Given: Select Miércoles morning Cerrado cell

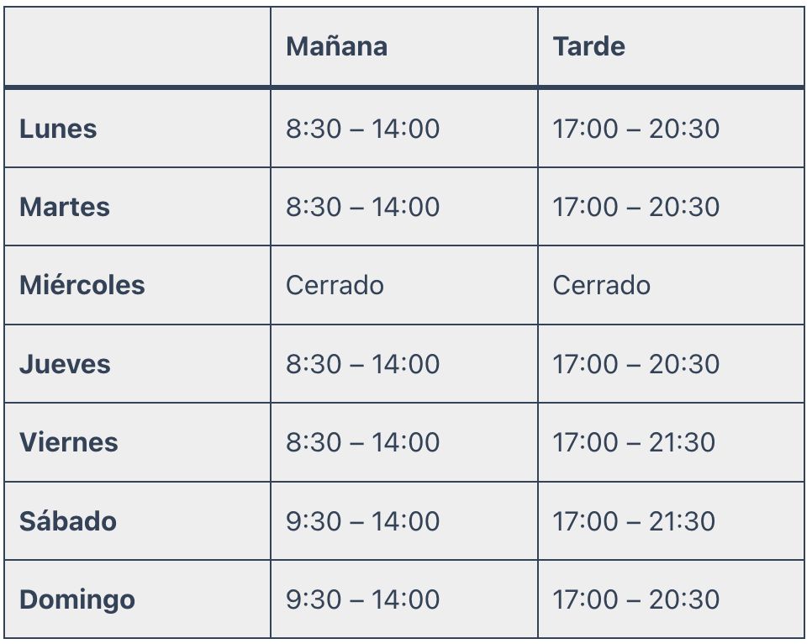Looking at the screenshot, I should click(335, 285).
